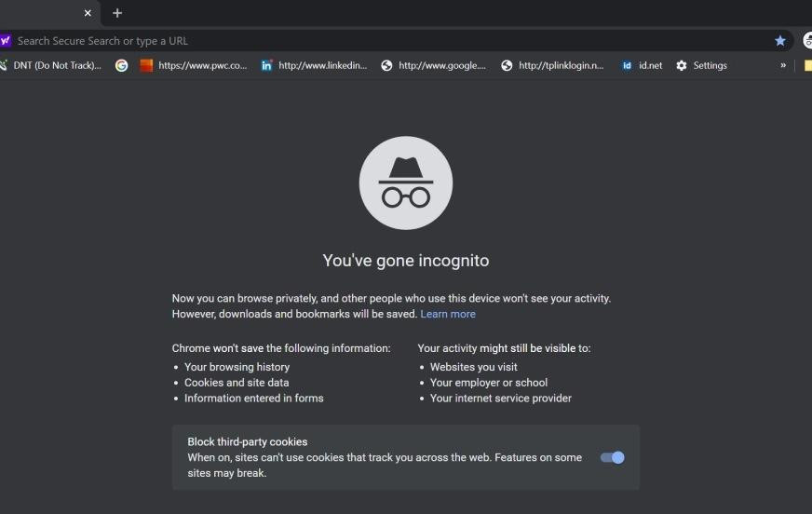Open the LinkedIn bookmark
Viewport: 812px width, 514px height.
point(314,66)
